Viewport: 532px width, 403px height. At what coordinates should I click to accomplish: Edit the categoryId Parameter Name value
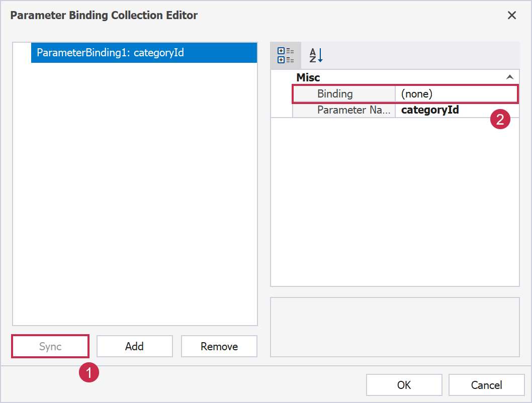[x=456, y=110]
